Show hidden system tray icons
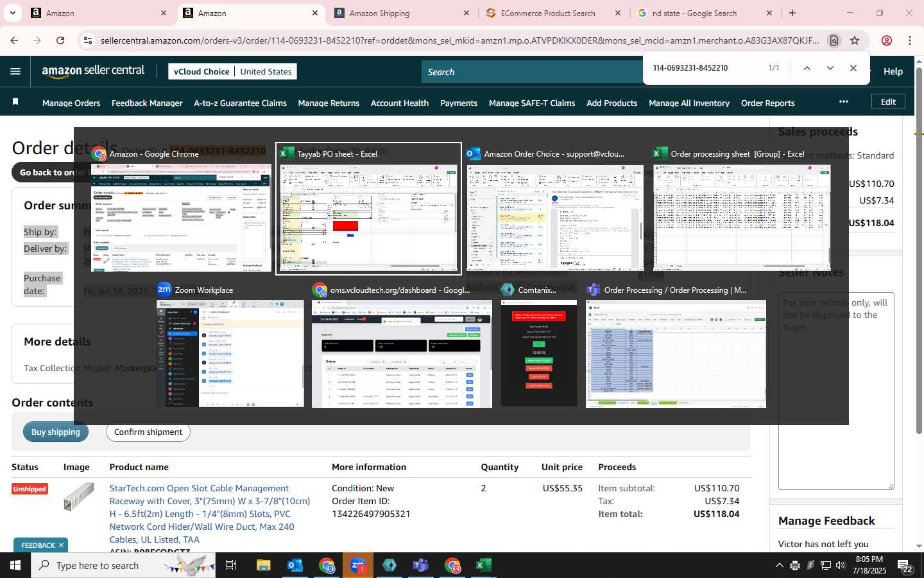 (x=779, y=565)
